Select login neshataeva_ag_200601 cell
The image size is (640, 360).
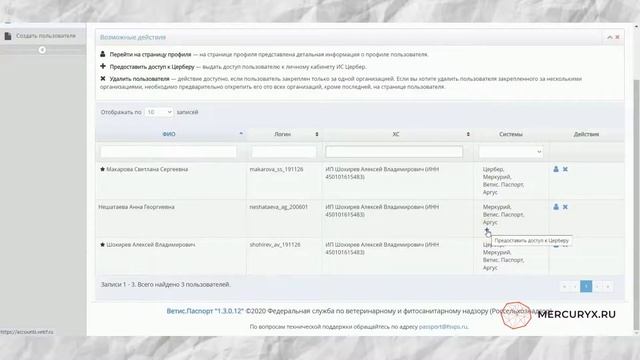click(278, 207)
